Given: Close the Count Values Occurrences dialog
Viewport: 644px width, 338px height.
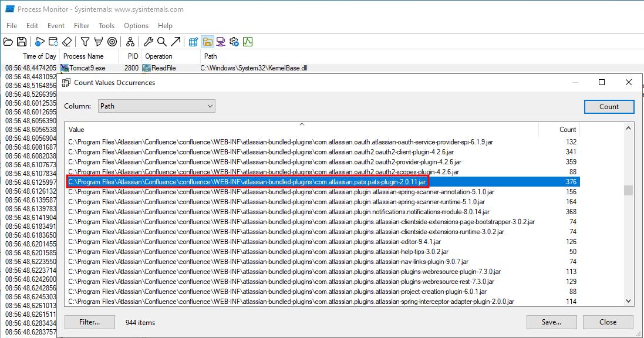Looking at the screenshot, I should [628, 83].
